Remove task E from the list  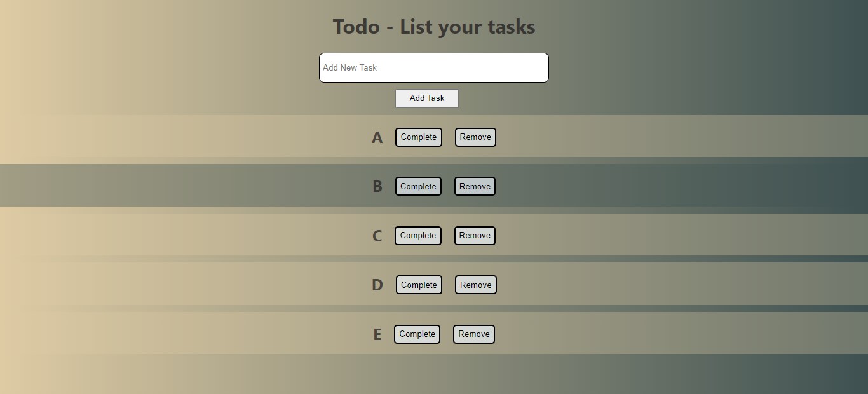pos(473,334)
